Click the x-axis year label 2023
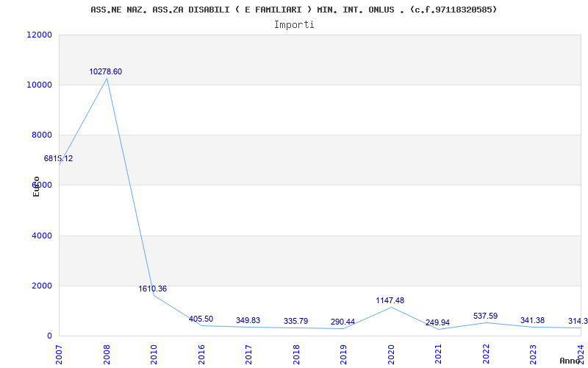 (534, 354)
